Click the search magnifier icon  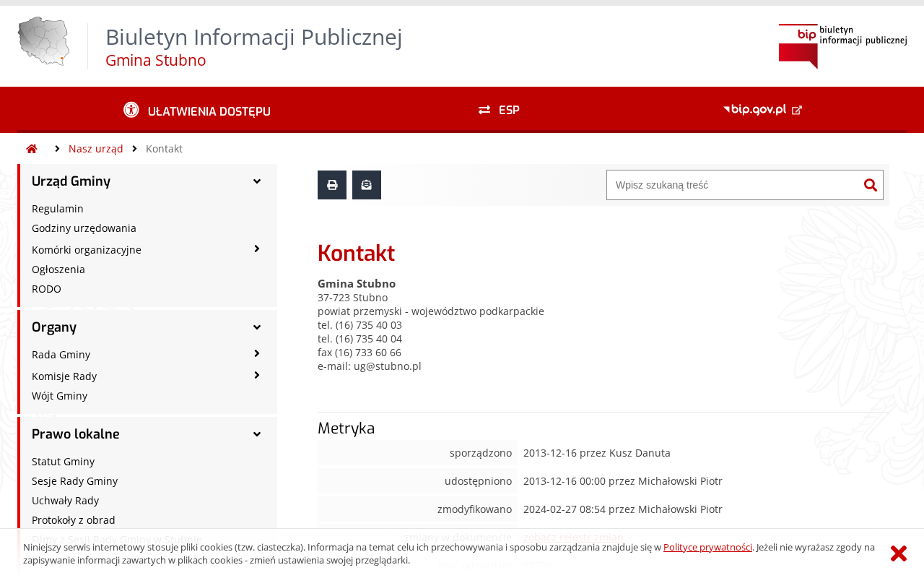click(871, 185)
